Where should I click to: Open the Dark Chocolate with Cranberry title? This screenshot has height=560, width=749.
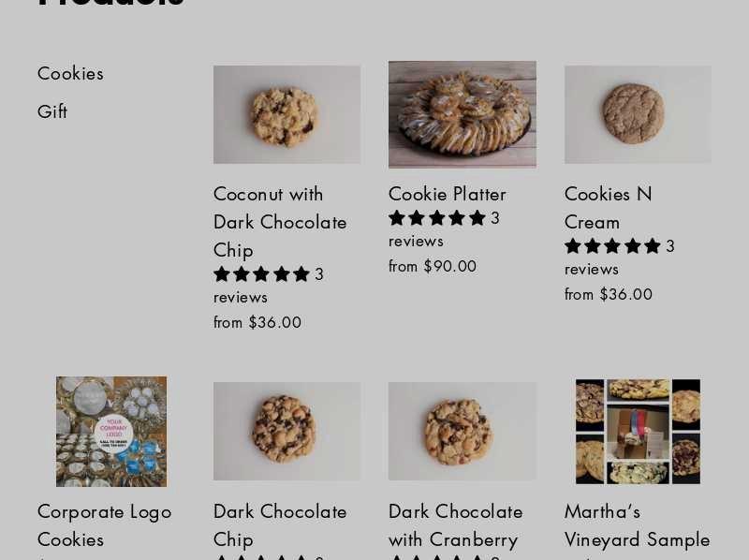tap(455, 525)
